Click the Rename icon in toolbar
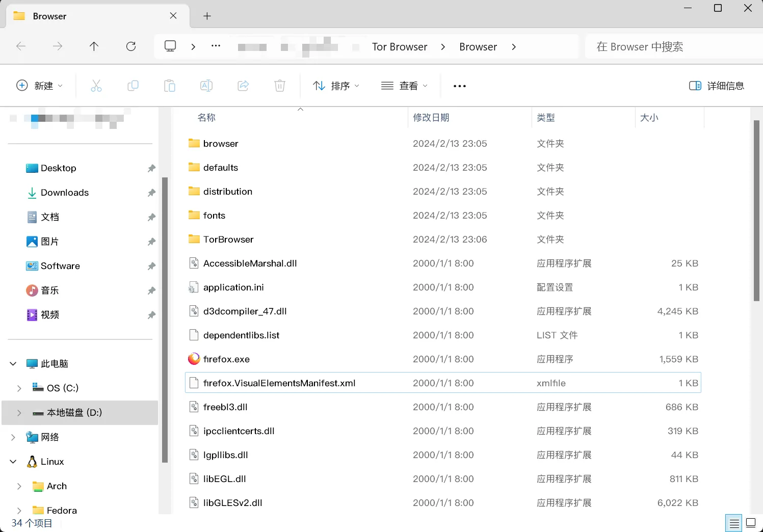The image size is (763, 532). pos(206,86)
